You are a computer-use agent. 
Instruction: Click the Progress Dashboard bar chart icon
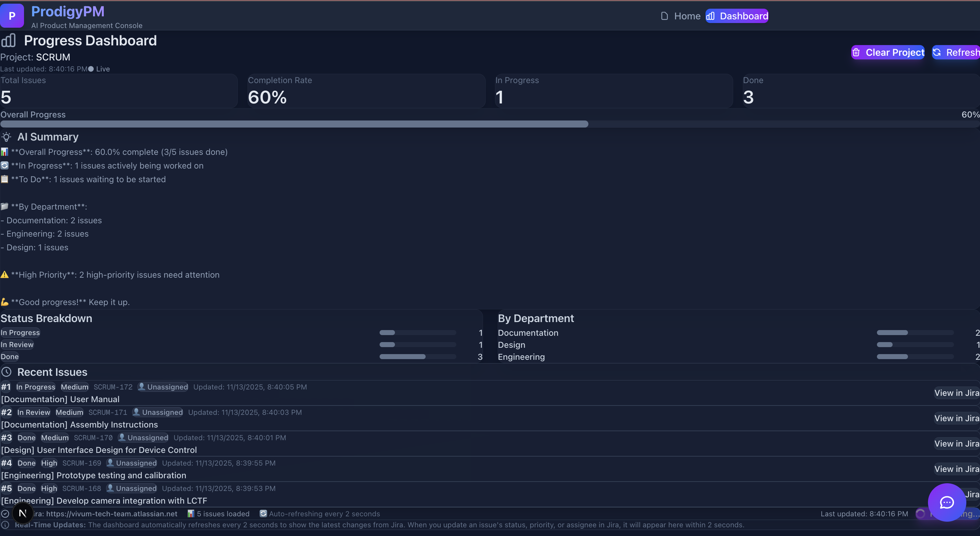coord(8,40)
